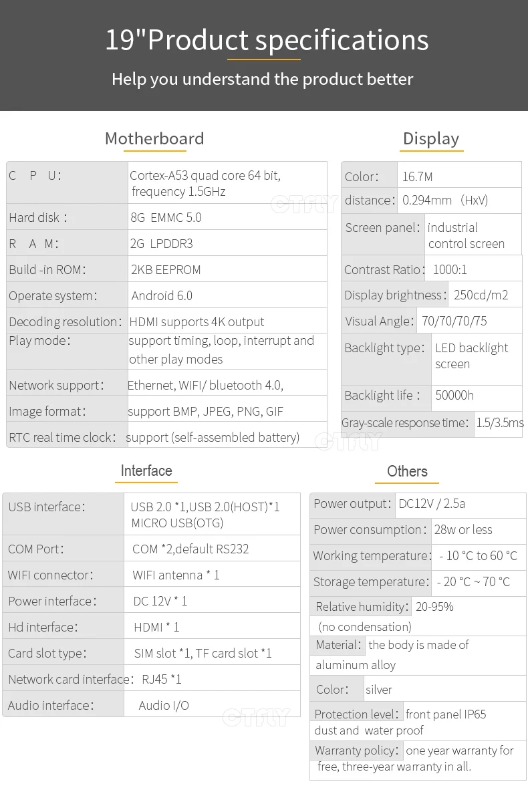Image resolution: width=528 pixels, height=812 pixels.
Task: Click the 250cd/m2 display brightness value
Action: tap(481, 295)
